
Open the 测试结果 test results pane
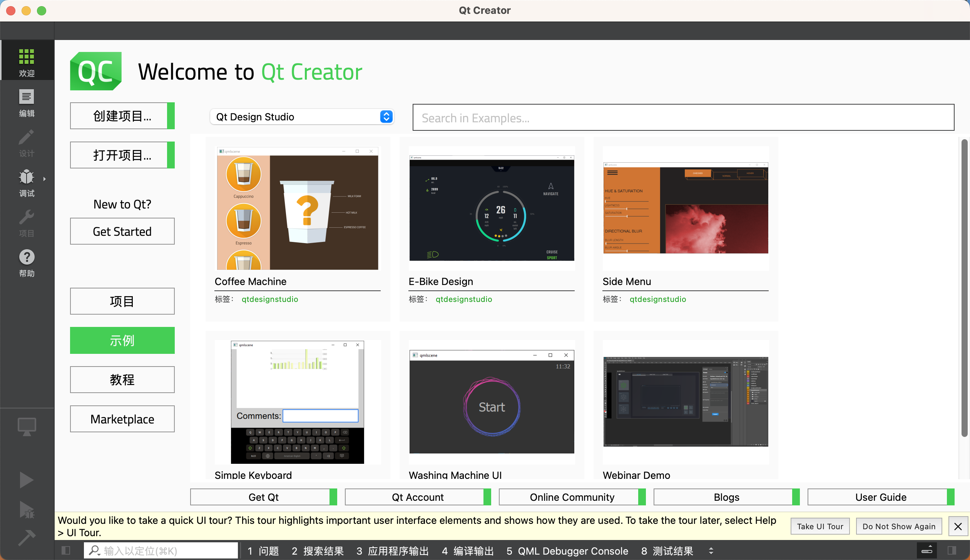[x=667, y=551]
